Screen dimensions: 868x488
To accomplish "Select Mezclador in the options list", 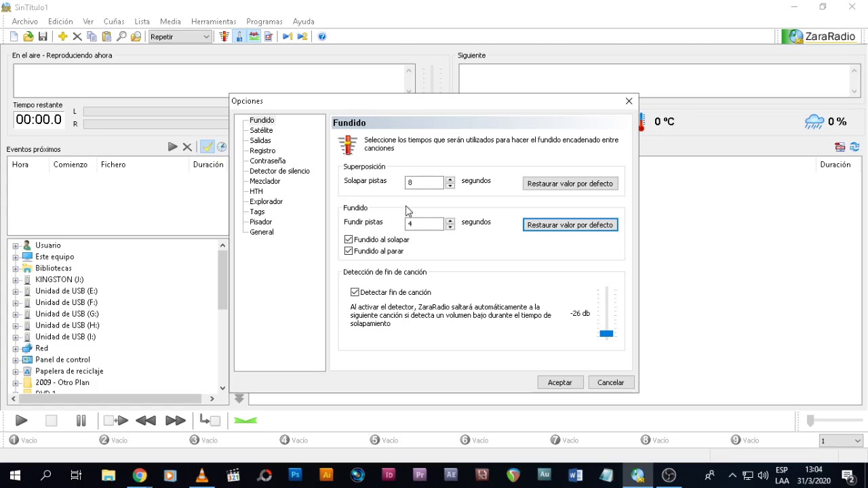I will point(264,181).
